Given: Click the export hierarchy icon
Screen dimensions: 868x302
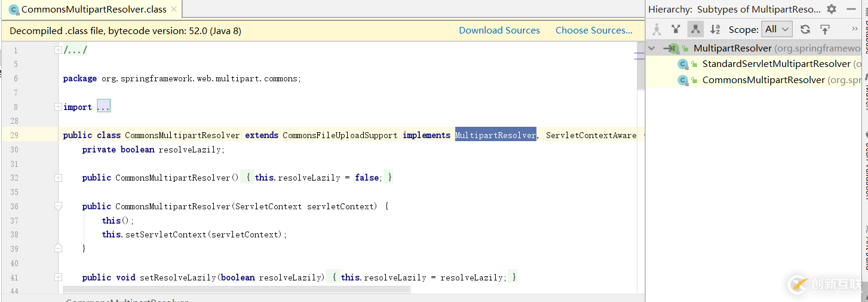Looking at the screenshot, I should [x=825, y=29].
